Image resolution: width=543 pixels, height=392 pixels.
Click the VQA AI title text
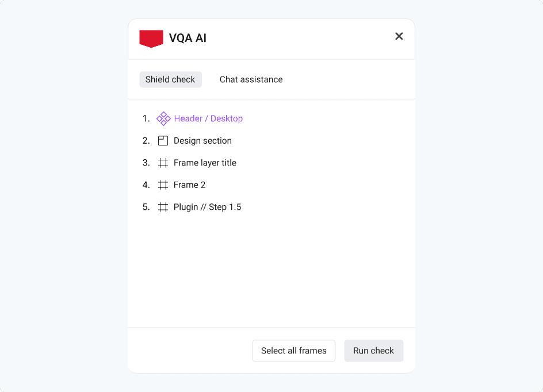188,39
